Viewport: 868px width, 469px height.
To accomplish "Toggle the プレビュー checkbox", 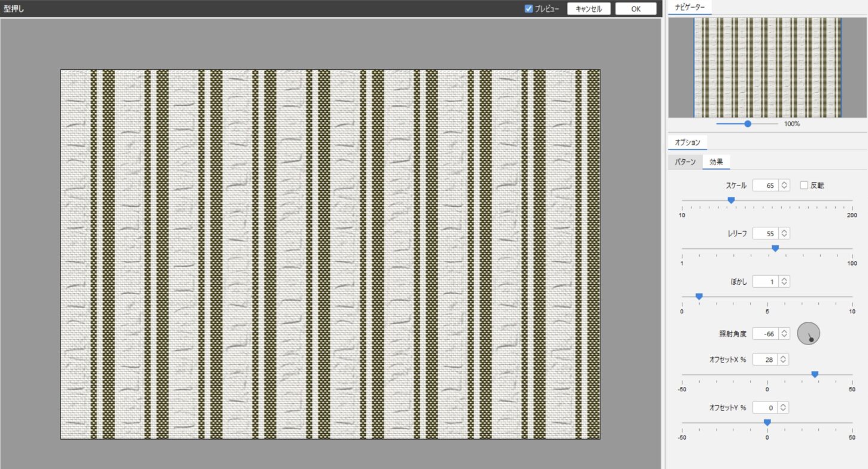I will coord(529,9).
